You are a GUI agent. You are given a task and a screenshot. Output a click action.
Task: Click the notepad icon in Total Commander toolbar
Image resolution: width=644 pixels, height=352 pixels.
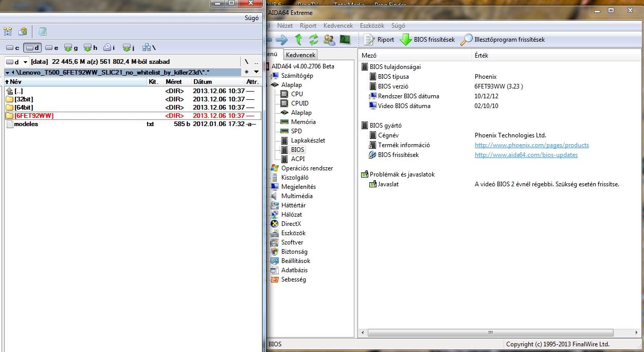(x=42, y=32)
